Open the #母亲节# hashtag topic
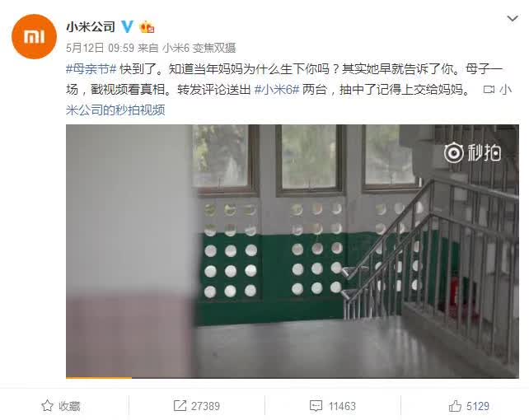 click(91, 69)
